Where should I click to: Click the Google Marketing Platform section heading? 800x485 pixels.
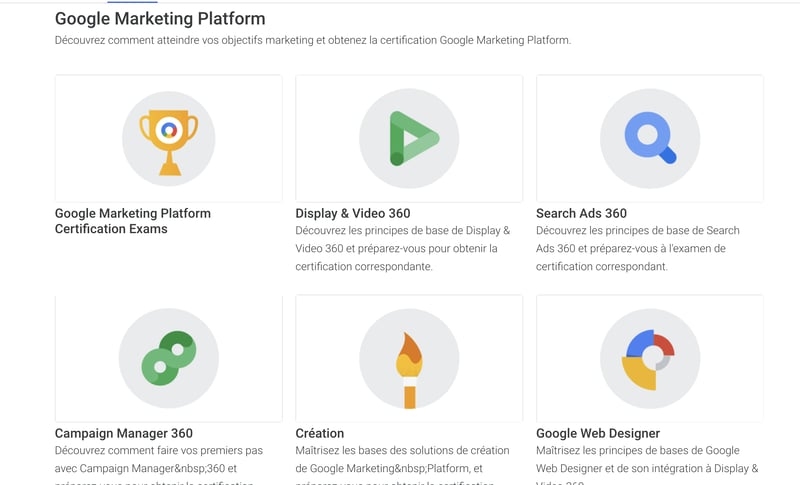pyautogui.click(x=160, y=18)
